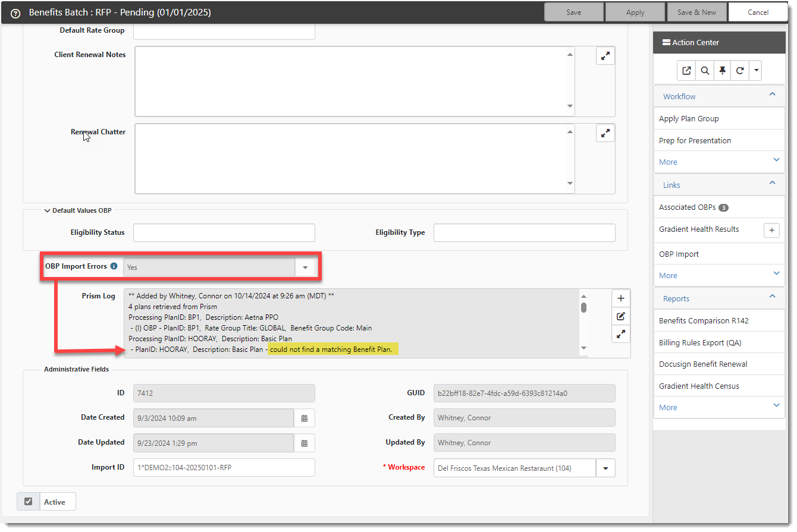Expand the Client Renewal Notes field
This screenshot has width=797, height=532.
coord(605,56)
